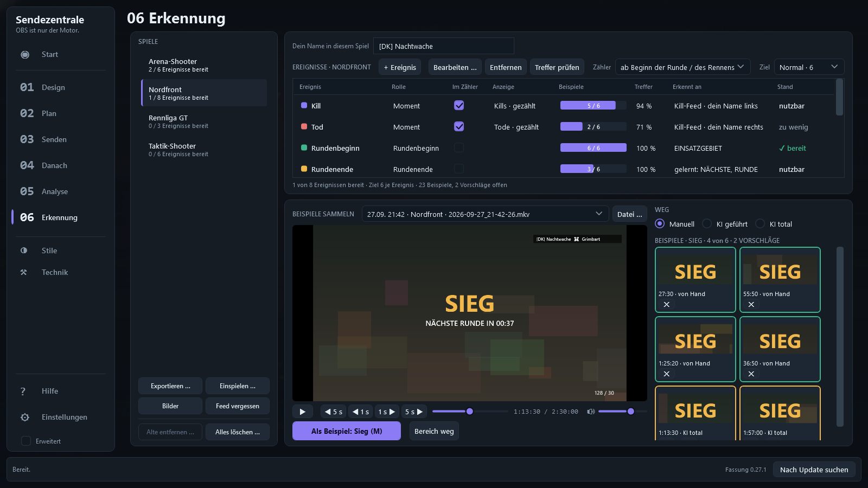Click Nach Update suchen
868x488 pixels.
click(x=814, y=470)
